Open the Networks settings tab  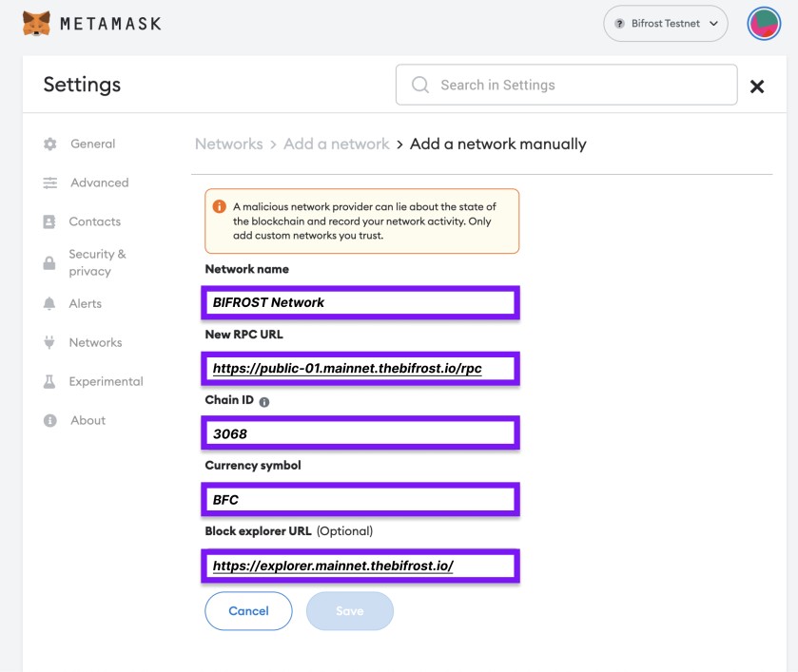95,343
